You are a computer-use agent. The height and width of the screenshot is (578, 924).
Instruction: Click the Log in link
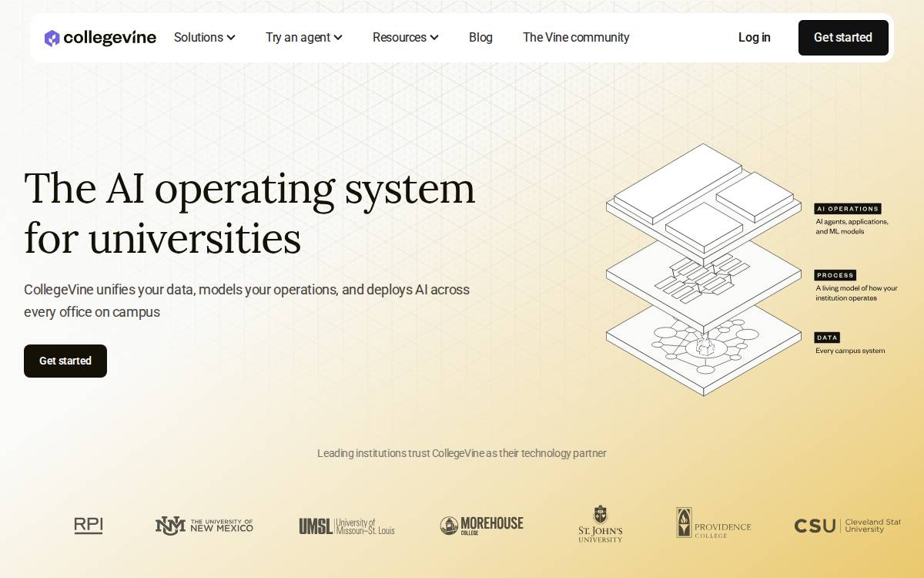(x=754, y=37)
